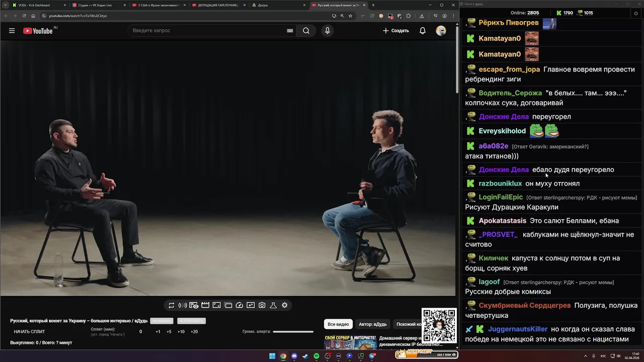This screenshot has width=644, height=362.
Task: Toggle the loop icon in the video toolbar
Action: 171,305
